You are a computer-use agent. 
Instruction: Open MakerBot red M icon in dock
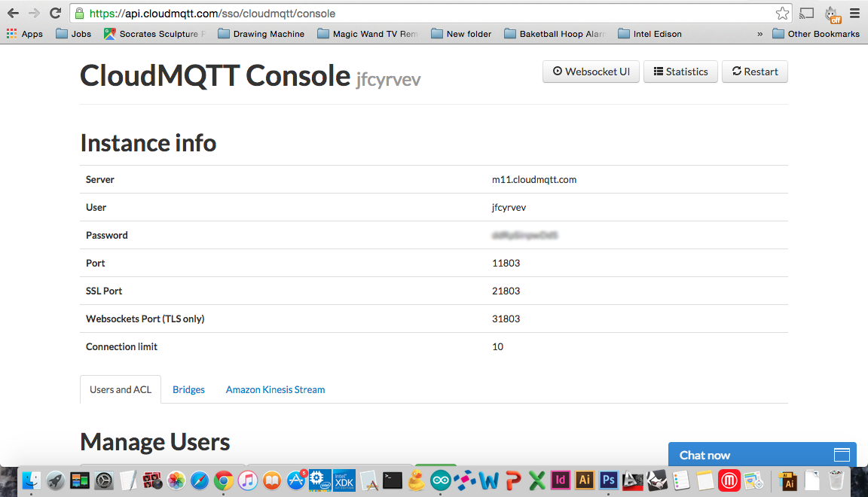click(729, 480)
